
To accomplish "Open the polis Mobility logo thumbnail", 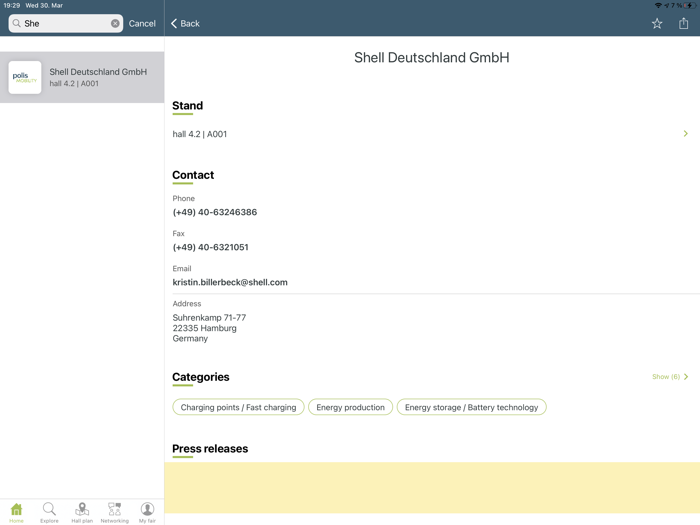I will coord(25,77).
